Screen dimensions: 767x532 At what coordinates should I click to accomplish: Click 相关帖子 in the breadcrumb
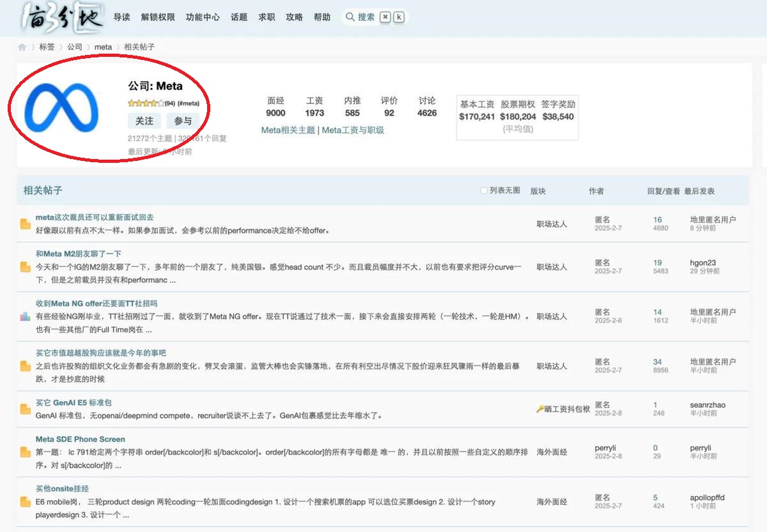(139, 47)
